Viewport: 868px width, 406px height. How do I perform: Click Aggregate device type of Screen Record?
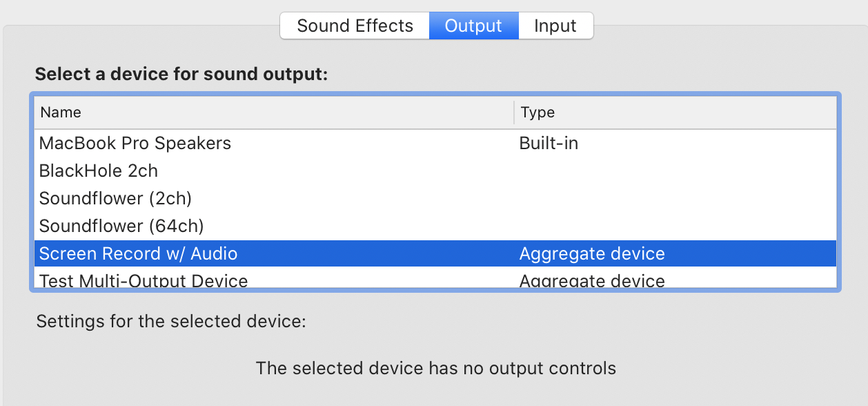(x=592, y=254)
